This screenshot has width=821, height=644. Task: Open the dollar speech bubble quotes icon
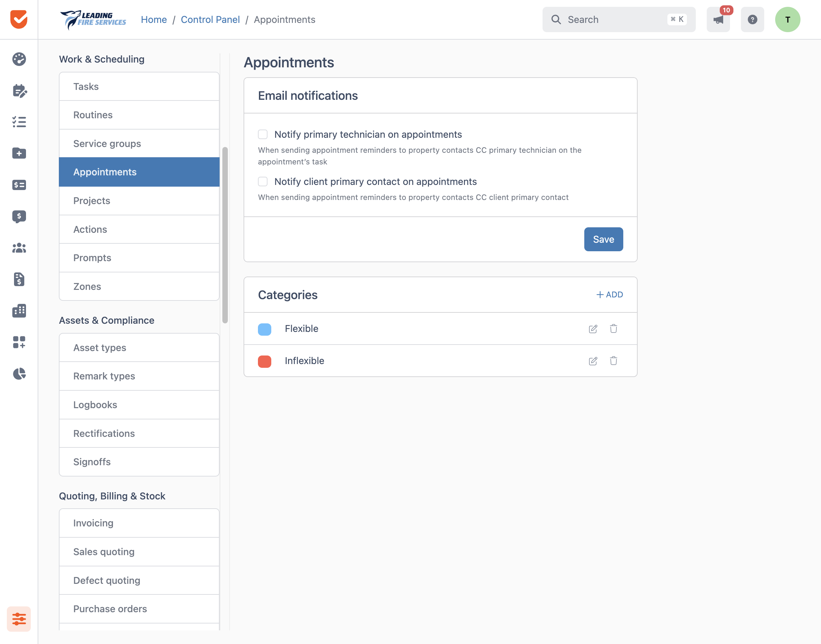tap(19, 216)
